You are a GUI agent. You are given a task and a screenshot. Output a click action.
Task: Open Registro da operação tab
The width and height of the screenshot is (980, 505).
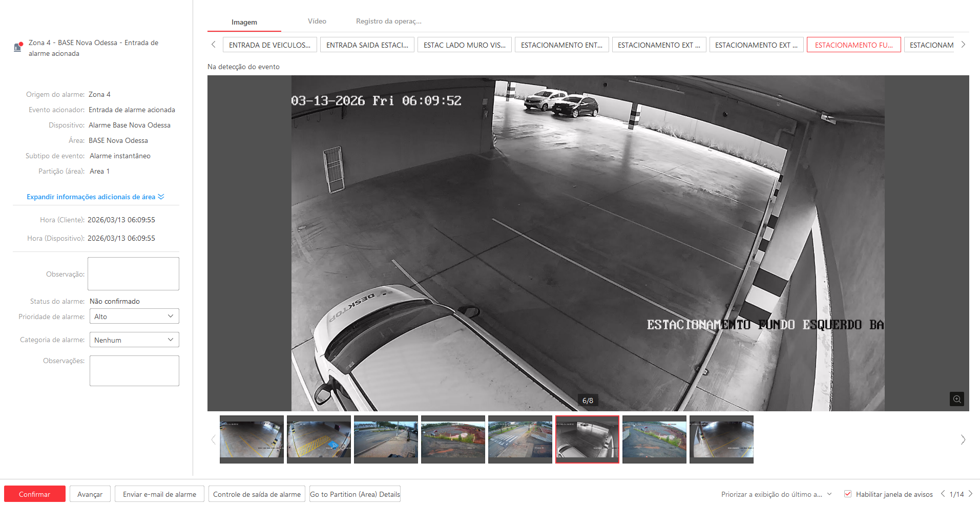pyautogui.click(x=388, y=22)
